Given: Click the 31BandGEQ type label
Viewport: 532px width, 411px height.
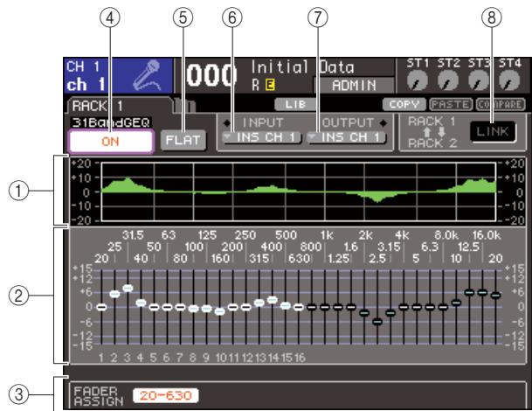Looking at the screenshot, I should (111, 122).
